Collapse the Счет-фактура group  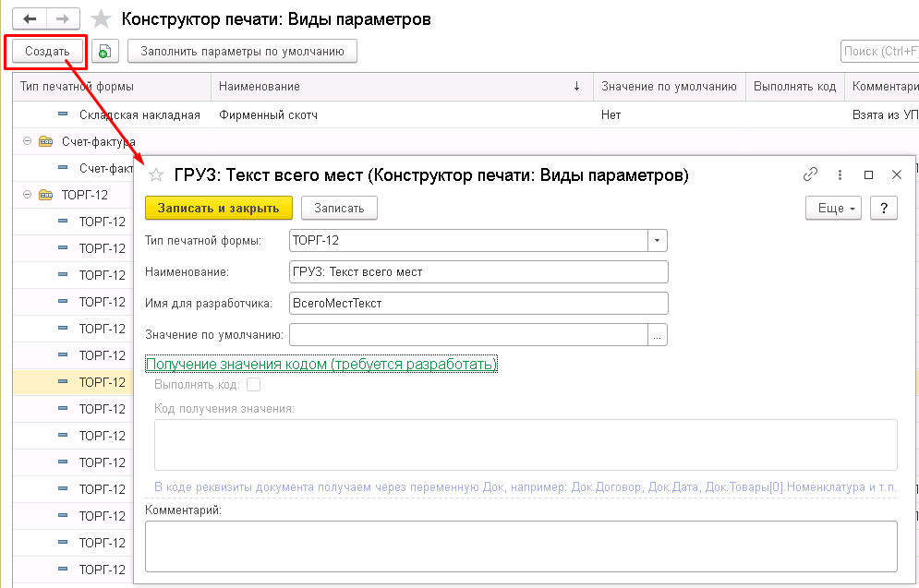pyautogui.click(x=28, y=141)
